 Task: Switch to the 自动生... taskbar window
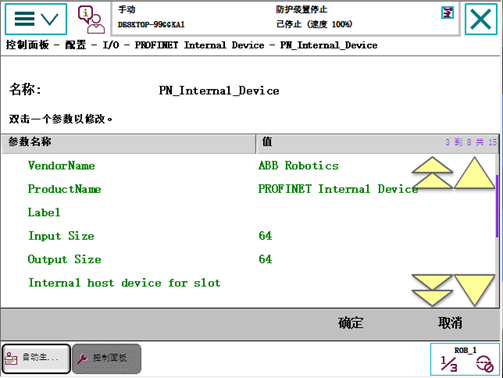click(36, 359)
